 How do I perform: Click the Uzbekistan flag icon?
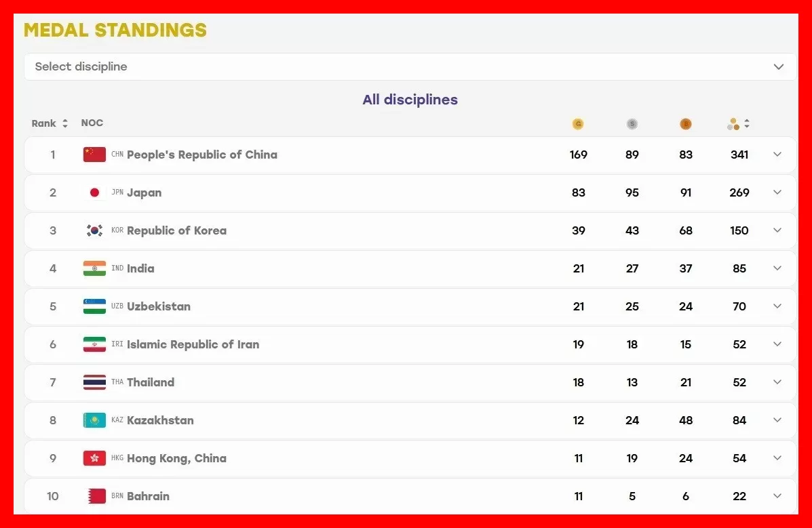pos(94,306)
